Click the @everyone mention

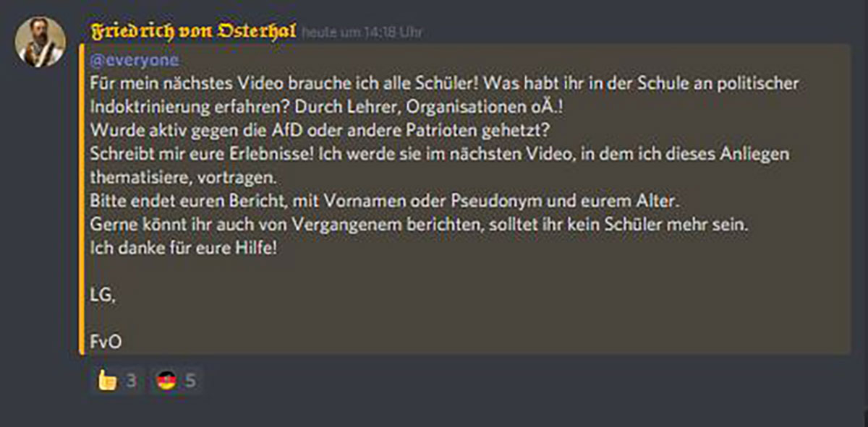pyautogui.click(x=135, y=61)
